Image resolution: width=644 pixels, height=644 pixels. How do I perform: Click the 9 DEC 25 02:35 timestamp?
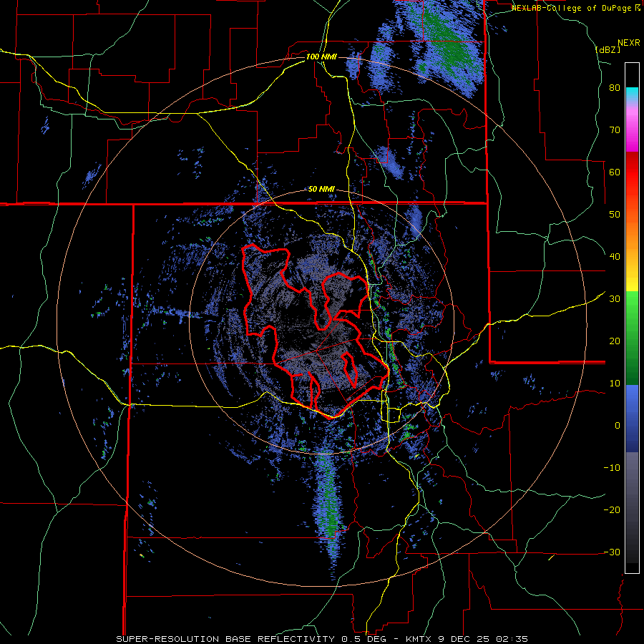[484, 639]
